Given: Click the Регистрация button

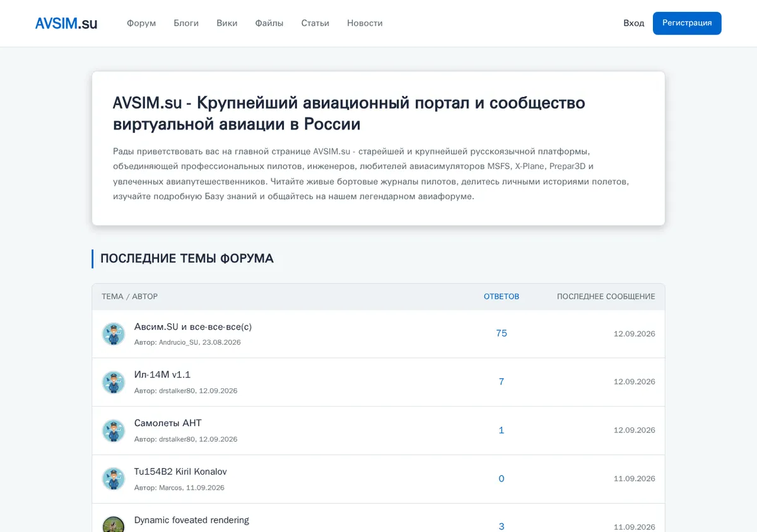Looking at the screenshot, I should 687,23.
